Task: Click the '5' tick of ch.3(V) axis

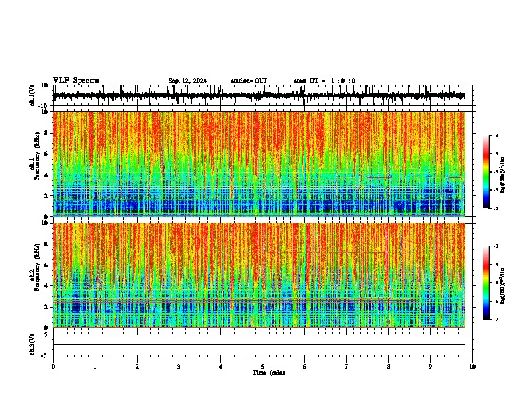Action: [47, 334]
